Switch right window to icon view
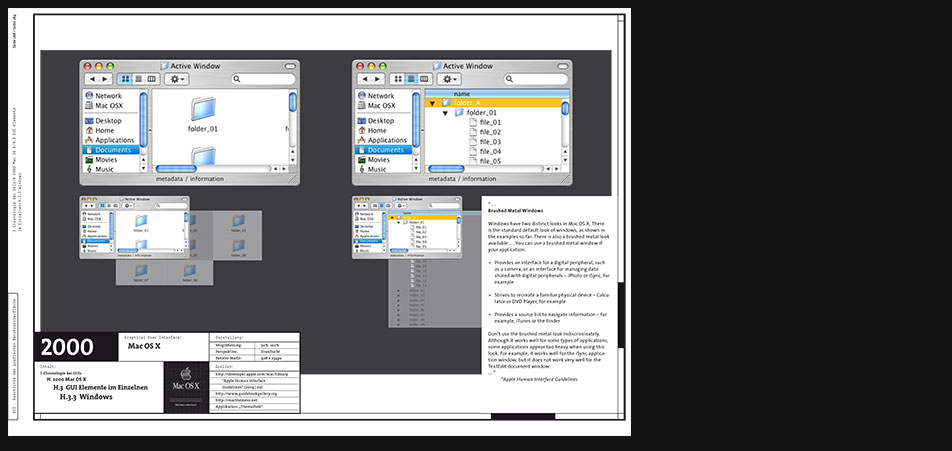The width and height of the screenshot is (952, 451). point(398,79)
